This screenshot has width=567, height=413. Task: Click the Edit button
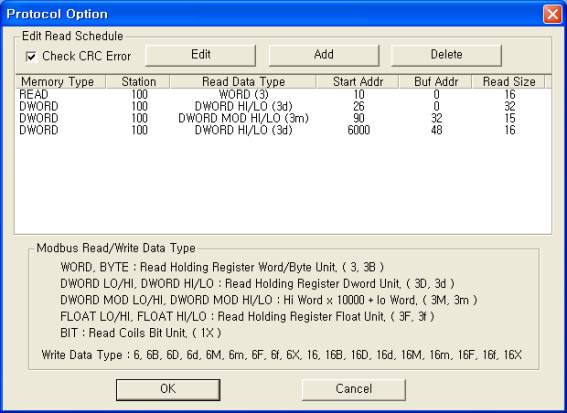pyautogui.click(x=200, y=55)
